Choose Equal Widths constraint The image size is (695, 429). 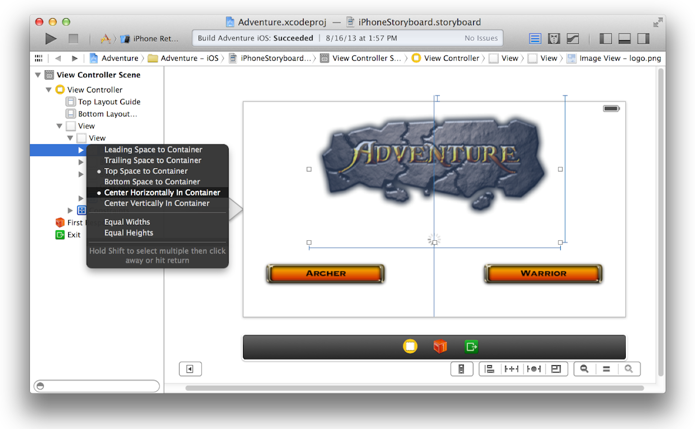127,222
